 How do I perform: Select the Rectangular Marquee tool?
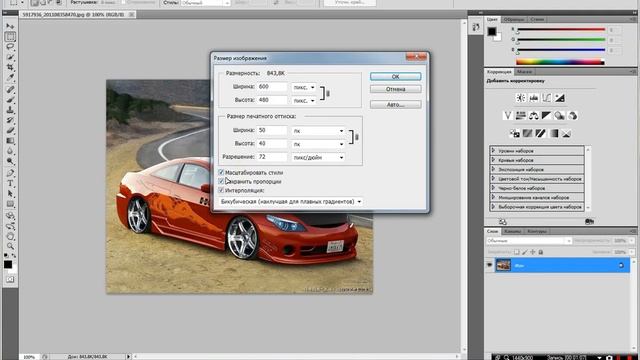pyautogui.click(x=10, y=36)
